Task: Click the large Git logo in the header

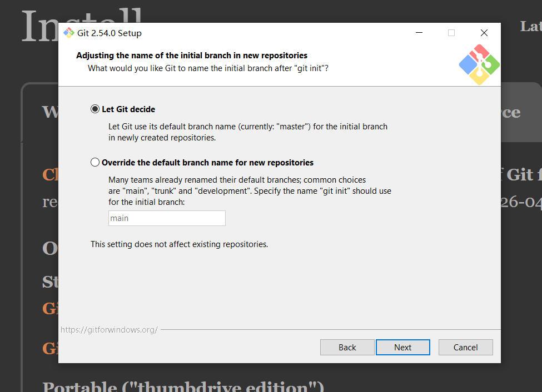Action: pos(479,64)
